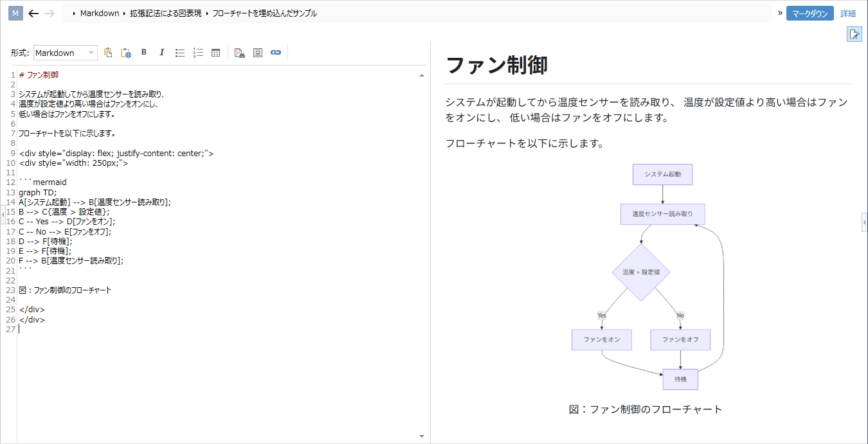This screenshot has width=868, height=444.
Task: Paste as web content icon
Action: pos(126,53)
